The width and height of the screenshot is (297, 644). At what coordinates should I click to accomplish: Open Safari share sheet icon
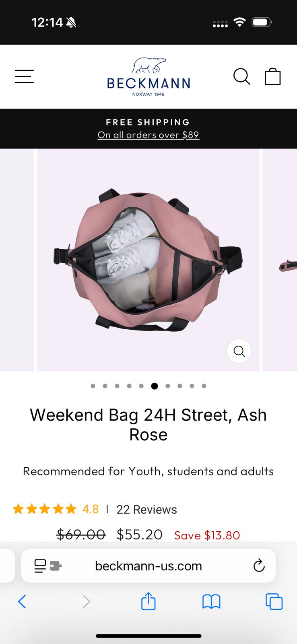coord(148,601)
